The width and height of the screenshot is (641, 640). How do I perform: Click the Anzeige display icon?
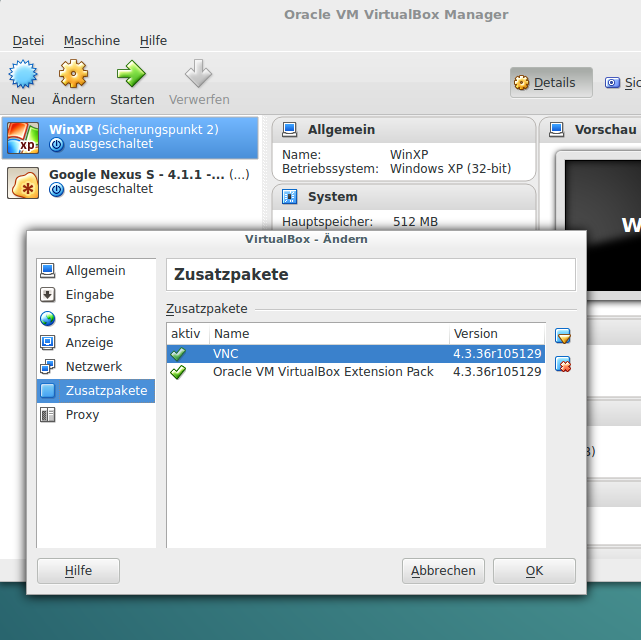(48, 342)
